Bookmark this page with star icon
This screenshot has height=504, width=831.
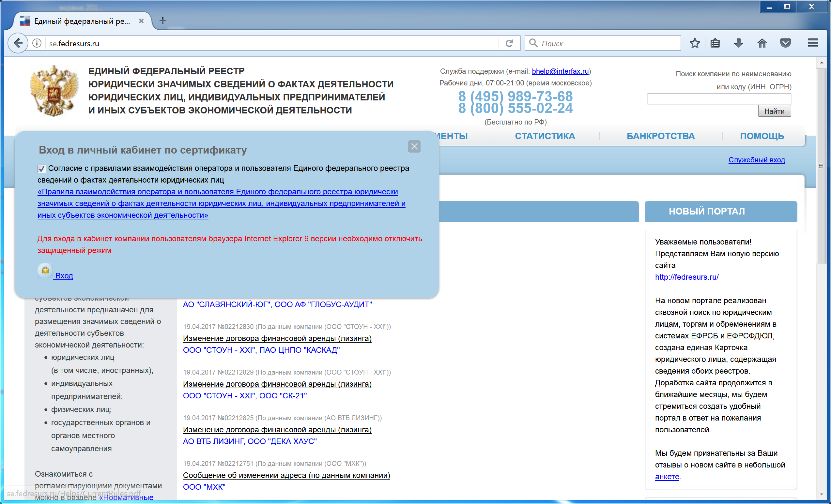(695, 43)
